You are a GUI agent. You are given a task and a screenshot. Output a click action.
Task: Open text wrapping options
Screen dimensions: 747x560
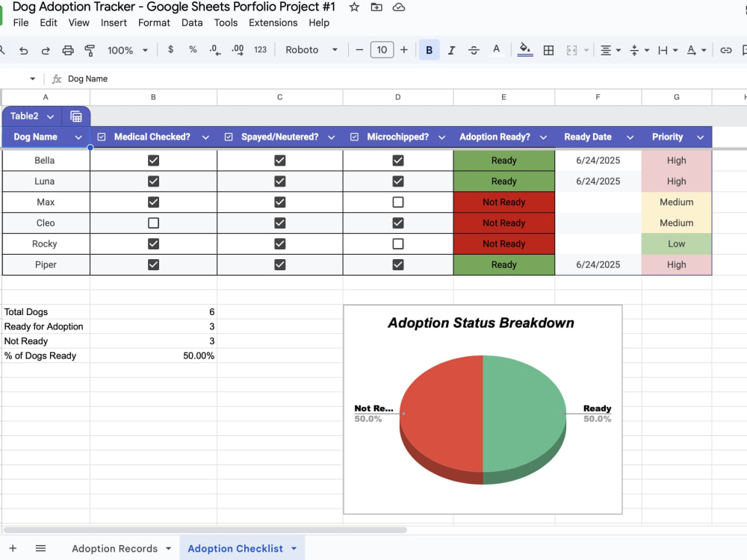pos(667,50)
